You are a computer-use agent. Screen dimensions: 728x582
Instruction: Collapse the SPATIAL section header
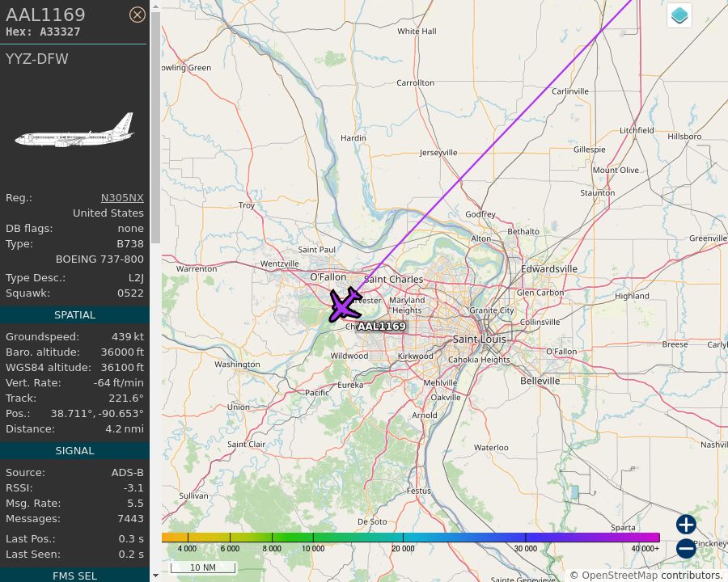[74, 314]
